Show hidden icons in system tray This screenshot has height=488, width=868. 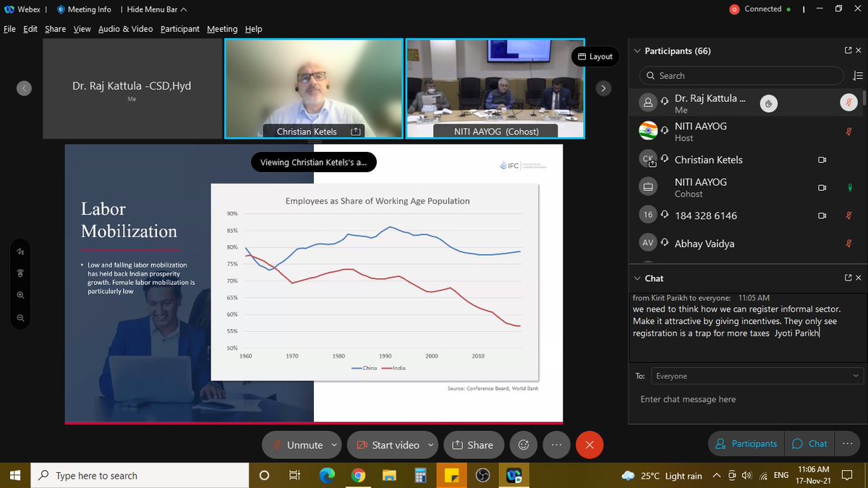pos(716,476)
